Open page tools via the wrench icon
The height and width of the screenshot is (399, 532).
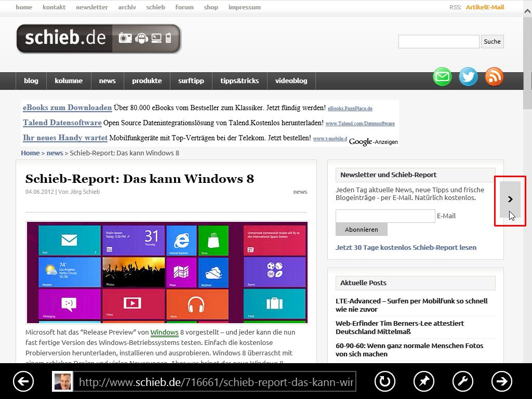point(463,381)
